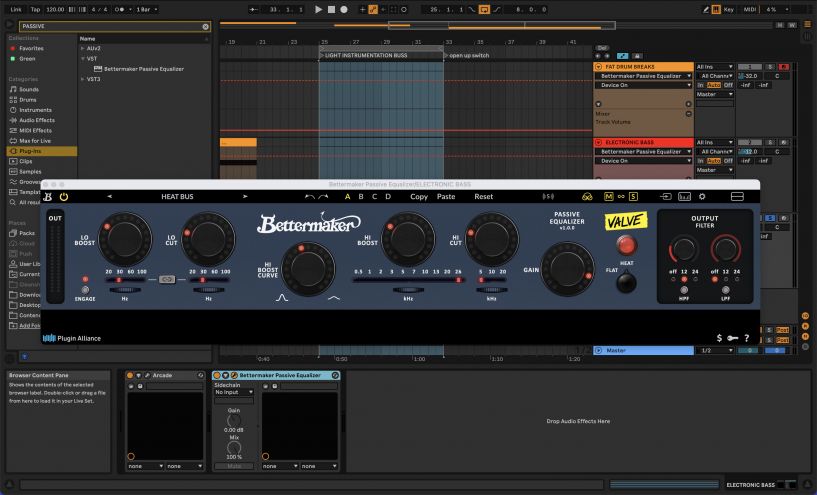Click the Ableton record button
The width and height of the screenshot is (817, 495).
point(344,9)
